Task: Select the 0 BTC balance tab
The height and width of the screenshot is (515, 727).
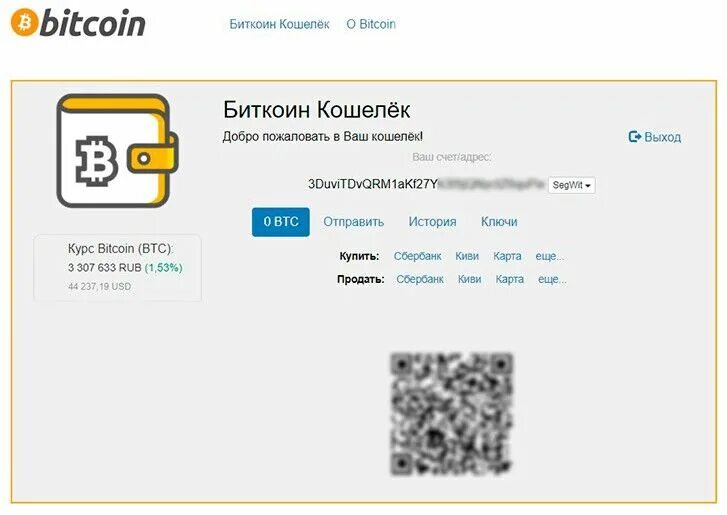Action: (x=281, y=222)
